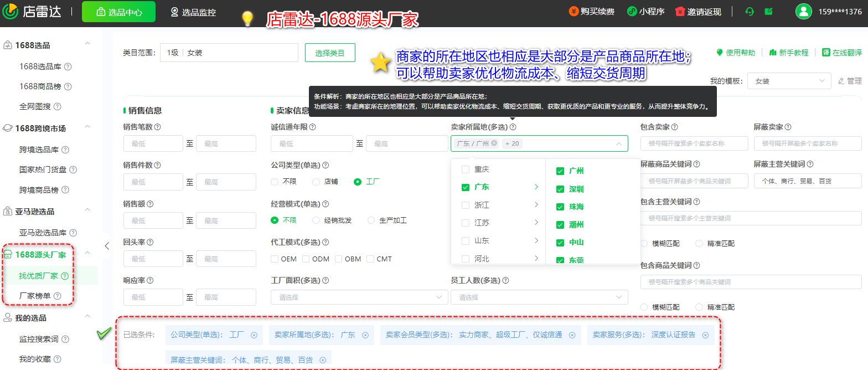
Task: Open 厂家榜单 in the sidebar
Action: click(35, 296)
